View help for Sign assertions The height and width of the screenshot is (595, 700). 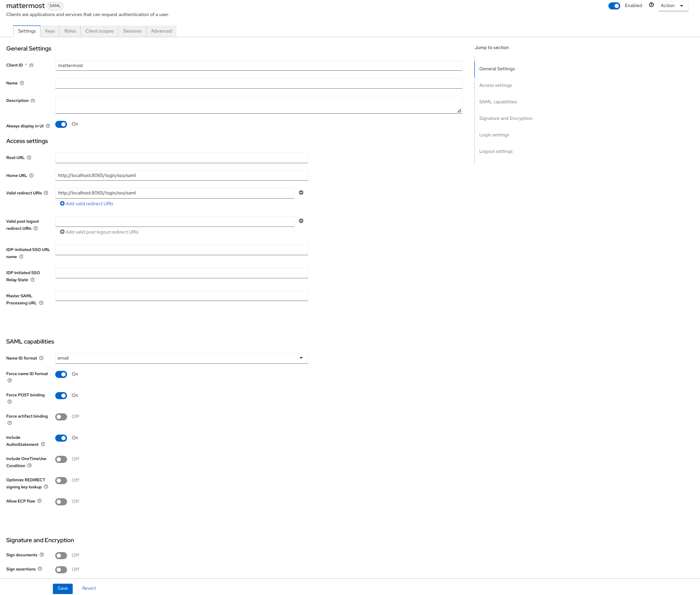click(x=41, y=569)
